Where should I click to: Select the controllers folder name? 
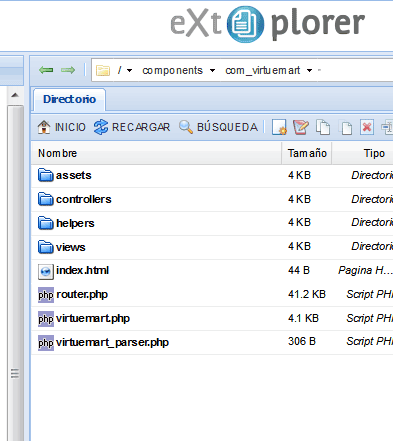click(x=84, y=199)
